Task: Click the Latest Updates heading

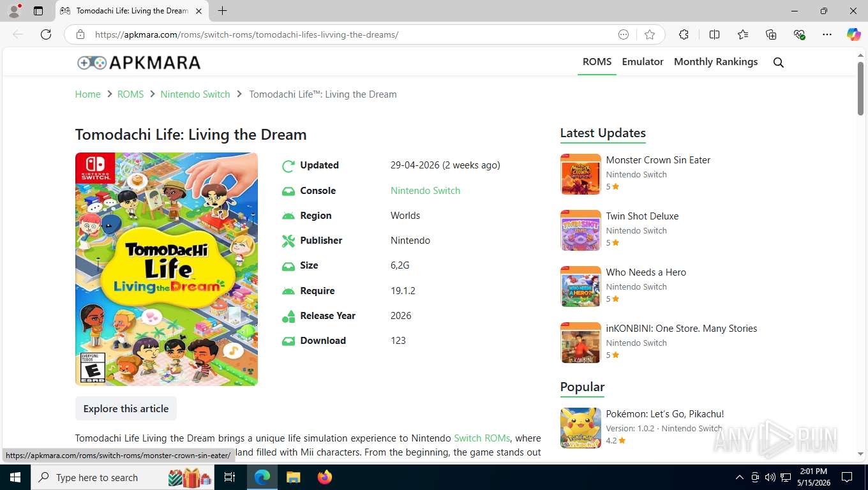Action: coord(602,133)
